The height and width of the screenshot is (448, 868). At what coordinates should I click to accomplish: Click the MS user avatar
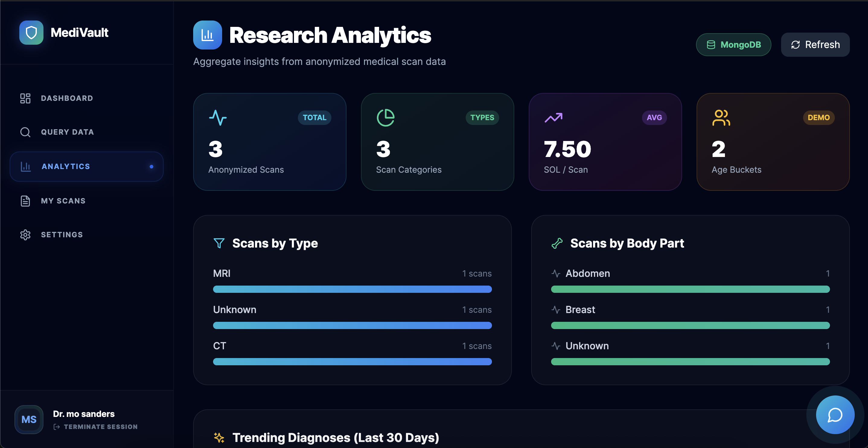29,419
